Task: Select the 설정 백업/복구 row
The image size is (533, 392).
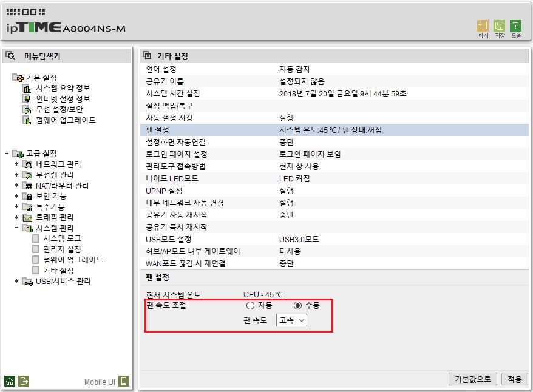Action: point(335,106)
